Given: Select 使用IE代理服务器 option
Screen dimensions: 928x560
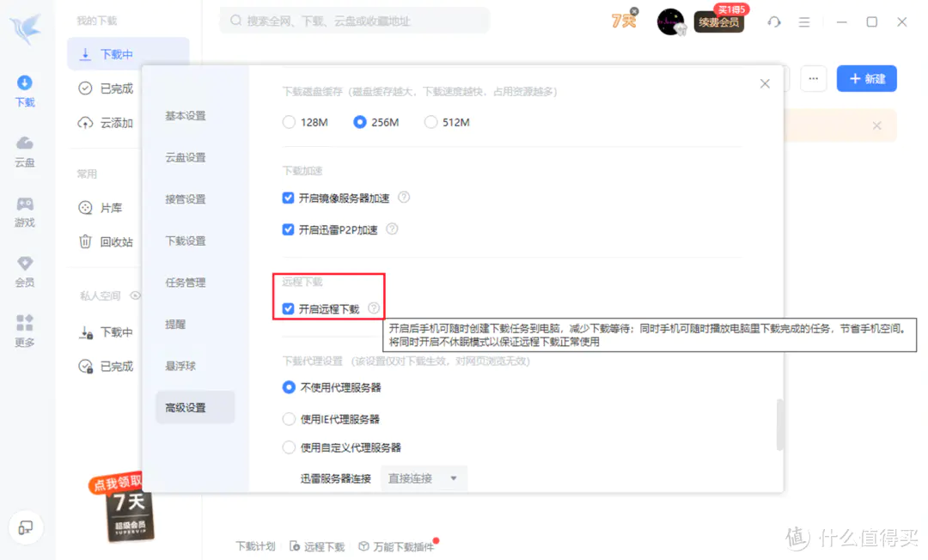Looking at the screenshot, I should click(x=331, y=419).
